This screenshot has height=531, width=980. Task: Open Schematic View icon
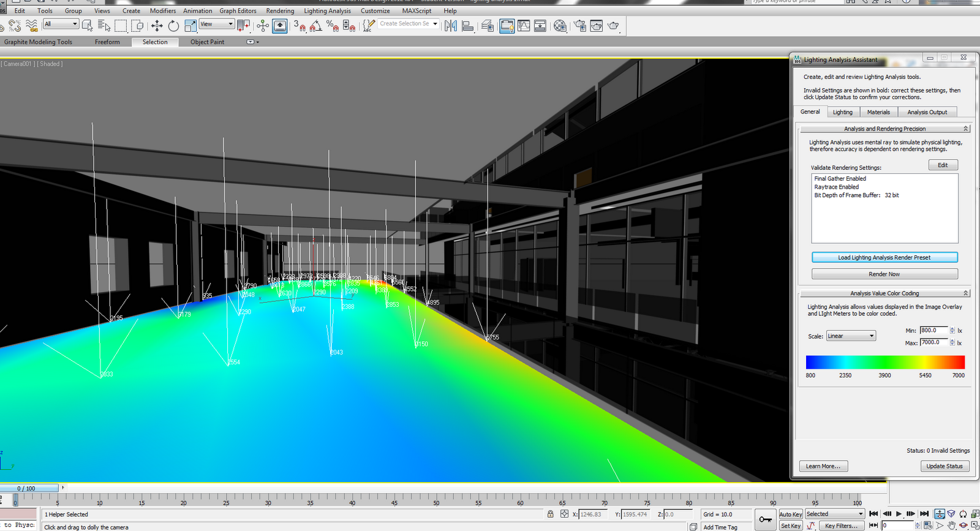pos(540,25)
